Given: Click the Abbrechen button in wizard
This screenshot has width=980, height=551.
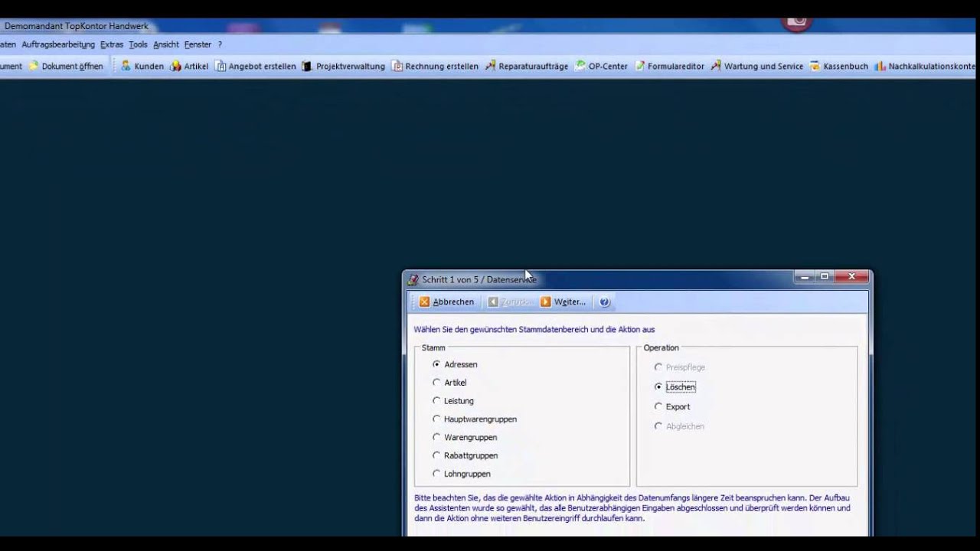Looking at the screenshot, I should coord(447,302).
